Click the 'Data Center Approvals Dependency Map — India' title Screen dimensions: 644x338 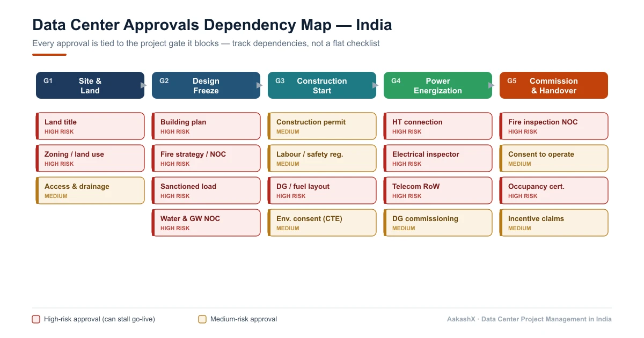[x=212, y=25]
